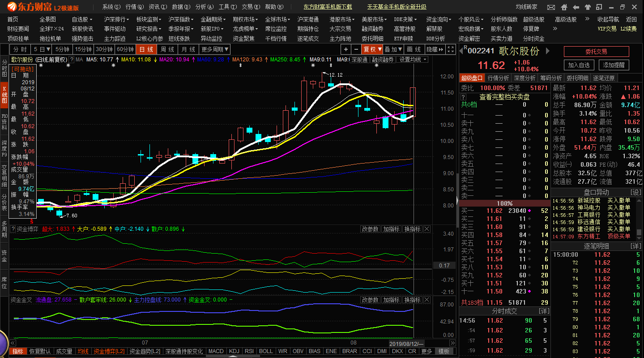Toggle fullscreen chart expand icon
Viewport: 644px width, 358px height.
pos(451,49)
